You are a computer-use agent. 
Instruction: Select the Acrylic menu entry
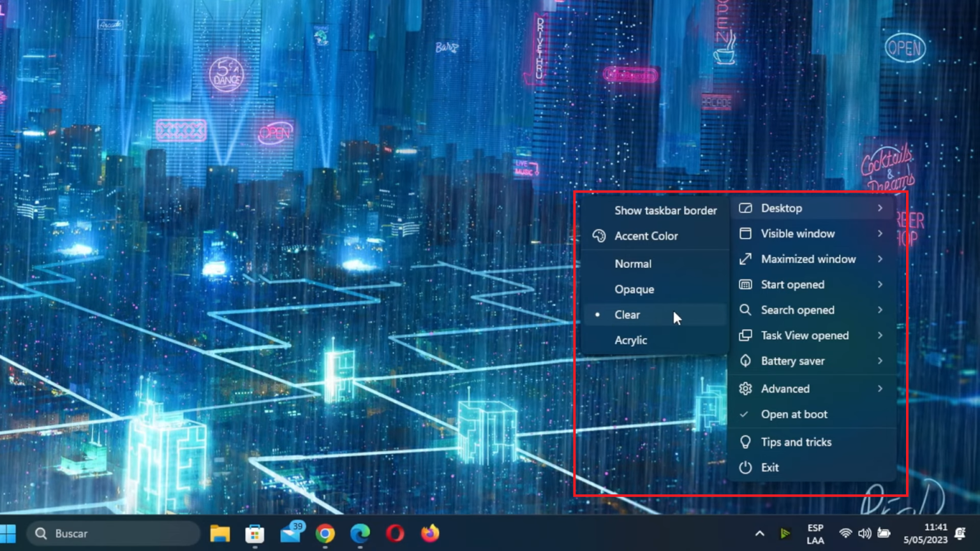pyautogui.click(x=630, y=340)
